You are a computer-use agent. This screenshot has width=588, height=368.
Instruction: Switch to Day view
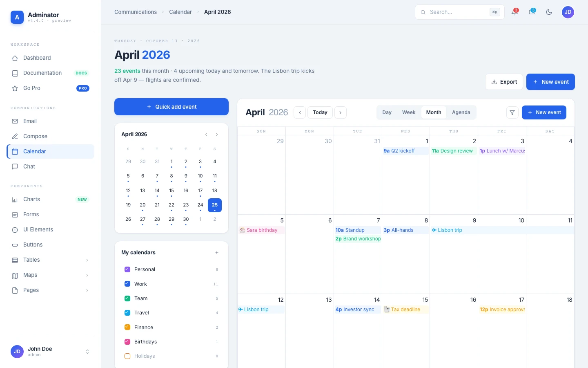coord(387,112)
